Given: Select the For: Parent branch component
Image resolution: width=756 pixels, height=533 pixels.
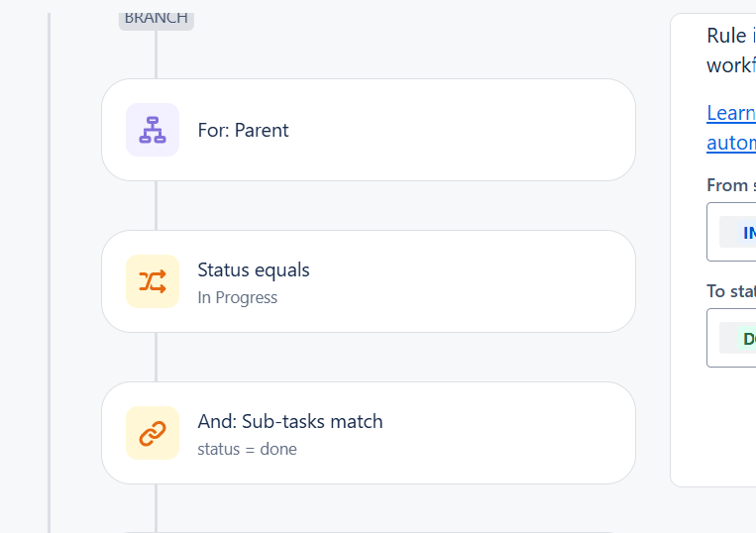Looking at the screenshot, I should (x=369, y=130).
